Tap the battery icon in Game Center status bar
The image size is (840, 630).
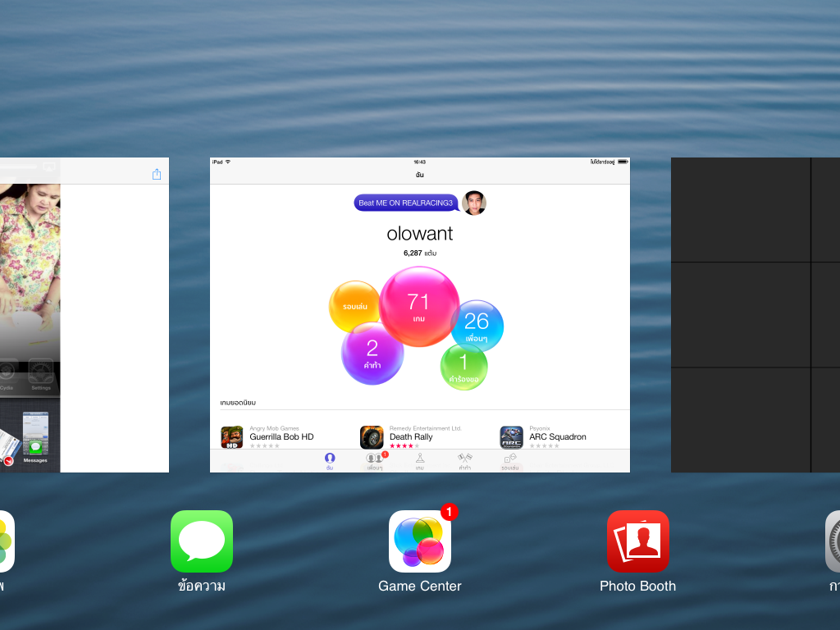click(623, 162)
